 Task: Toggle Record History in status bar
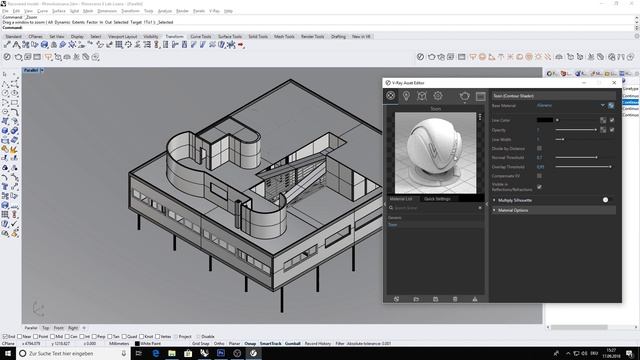[x=318, y=343]
